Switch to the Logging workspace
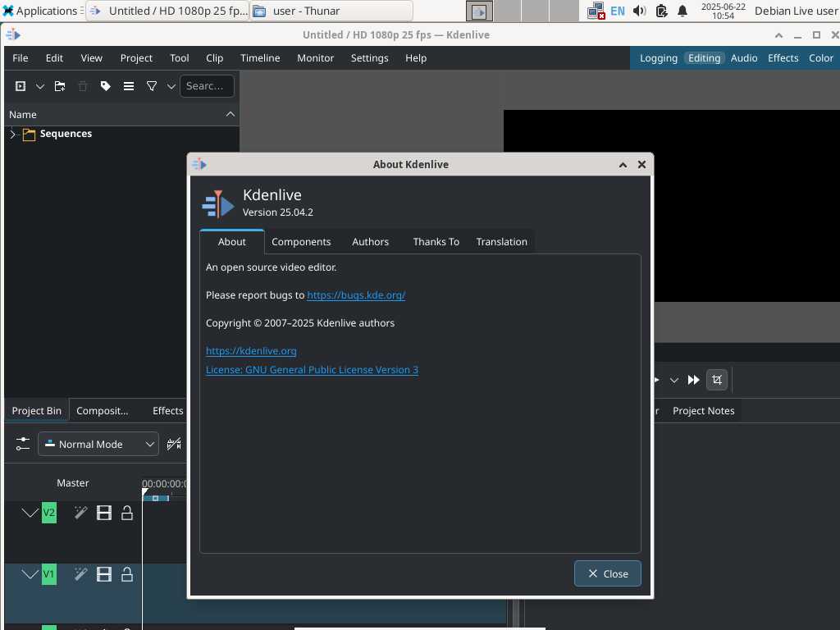The width and height of the screenshot is (840, 630). click(659, 58)
